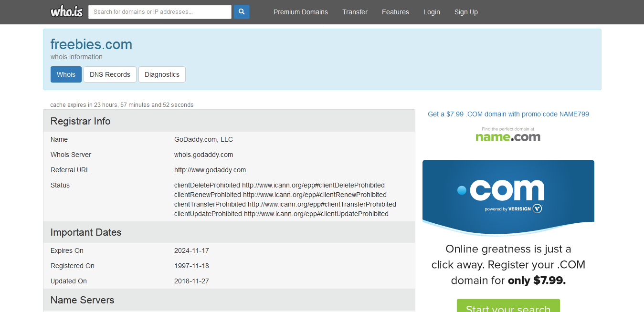Viewport: 644px width, 312px height.
Task: Open Premium Domains in the navigation bar
Action: (301, 12)
